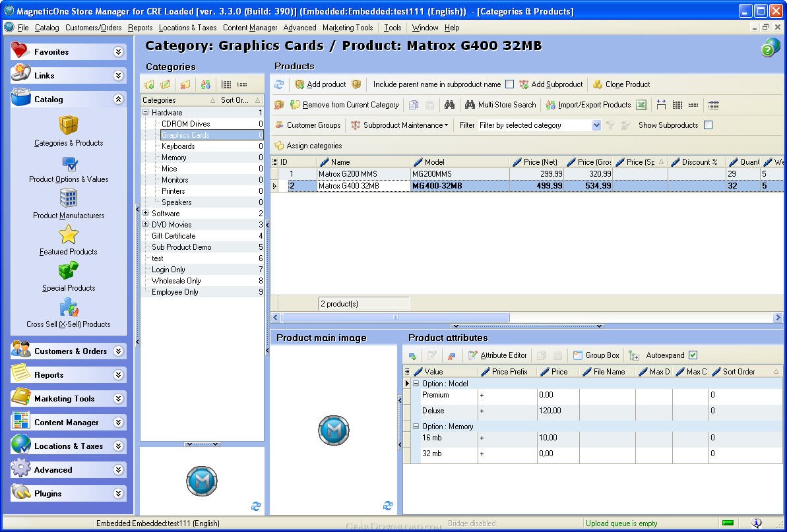Screen dimensions: 787x532
Task: Click the grid columns settings icon in products toolbar
Action: (713, 105)
